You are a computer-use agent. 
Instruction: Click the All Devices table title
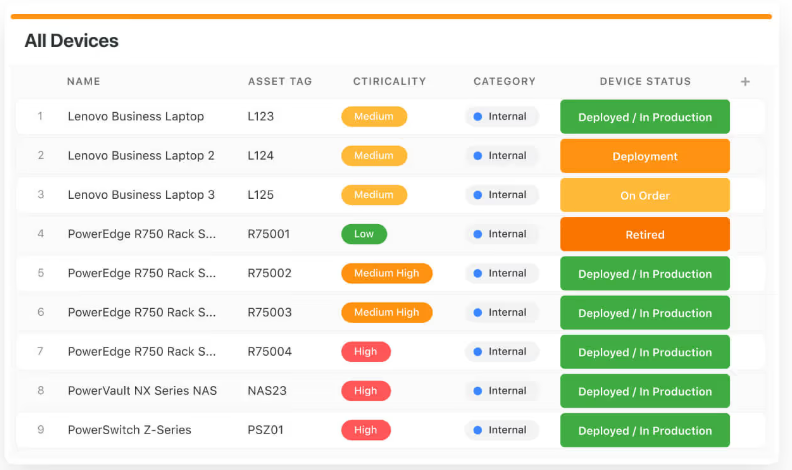pos(72,41)
